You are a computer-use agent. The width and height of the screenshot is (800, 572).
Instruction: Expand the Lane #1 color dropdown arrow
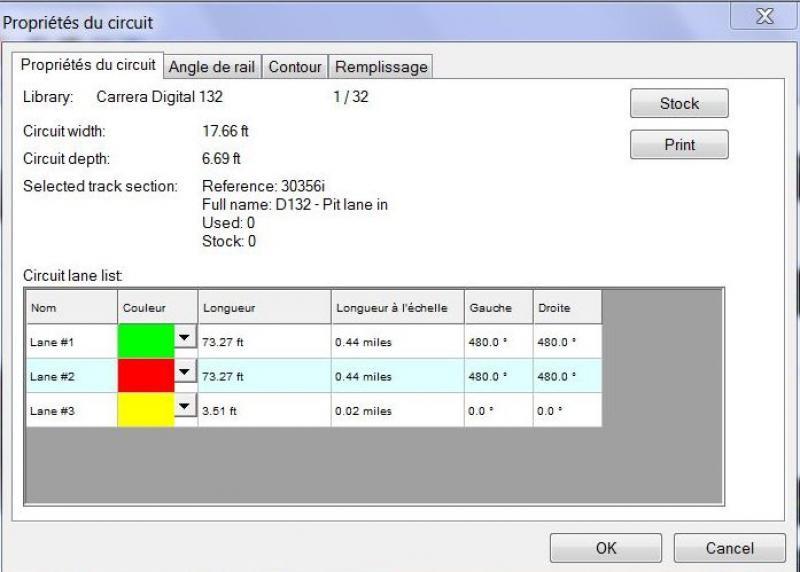coord(184,339)
